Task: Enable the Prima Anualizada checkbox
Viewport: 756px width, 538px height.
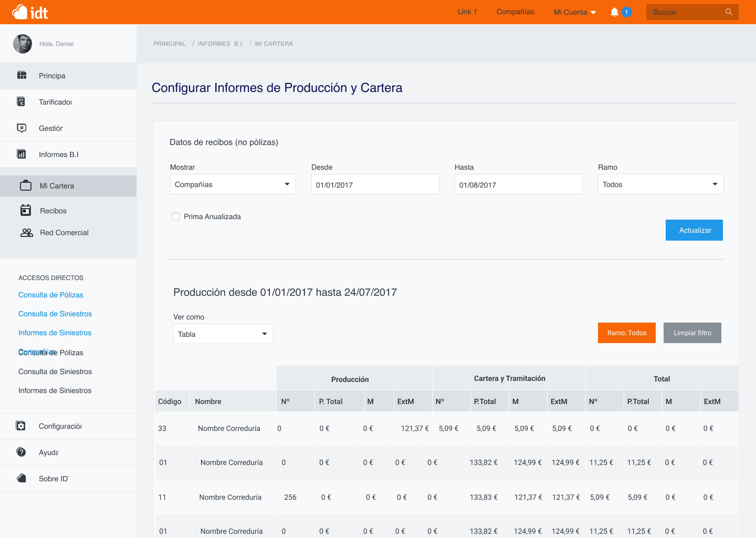Action: click(176, 216)
